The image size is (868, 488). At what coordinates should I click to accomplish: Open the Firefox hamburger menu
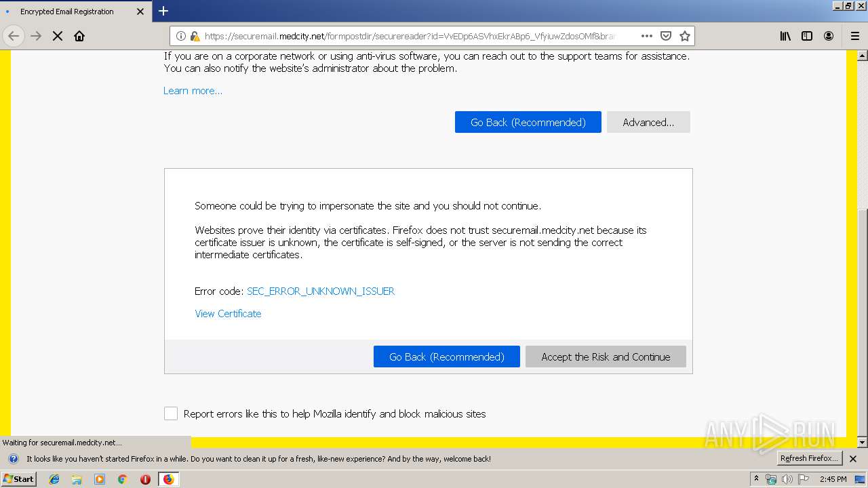pyautogui.click(x=855, y=36)
